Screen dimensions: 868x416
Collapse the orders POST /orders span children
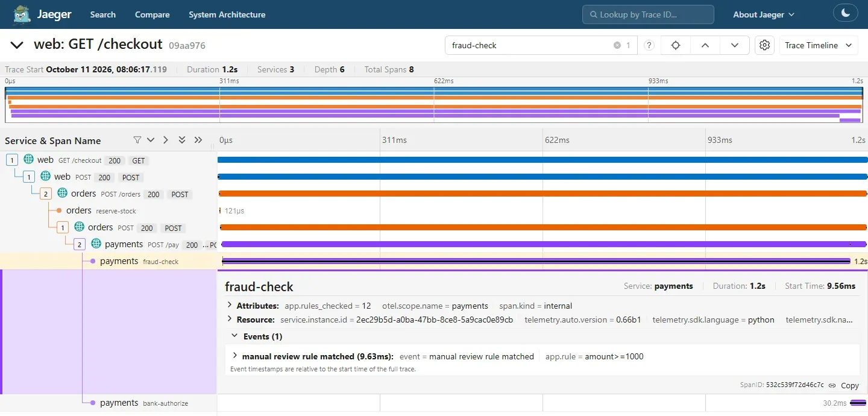46,194
